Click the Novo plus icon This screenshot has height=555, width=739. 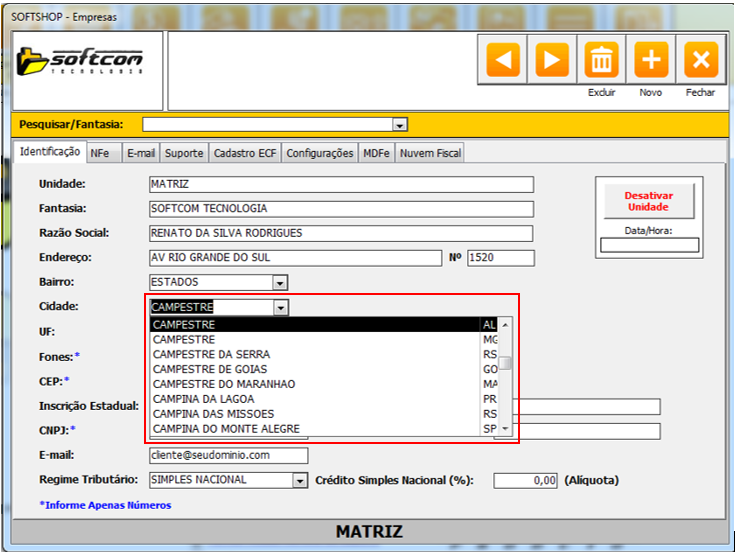coord(651,60)
